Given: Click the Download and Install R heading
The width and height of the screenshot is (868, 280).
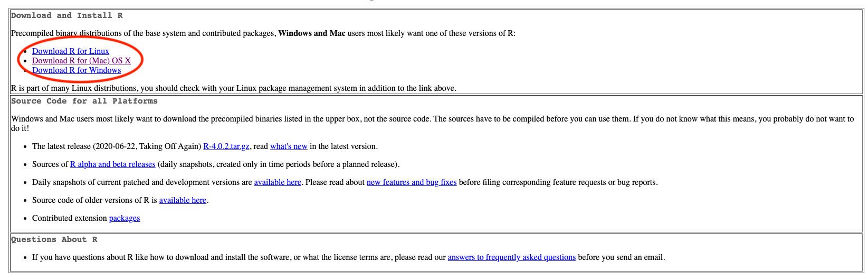Looking at the screenshot, I should coord(67,16).
